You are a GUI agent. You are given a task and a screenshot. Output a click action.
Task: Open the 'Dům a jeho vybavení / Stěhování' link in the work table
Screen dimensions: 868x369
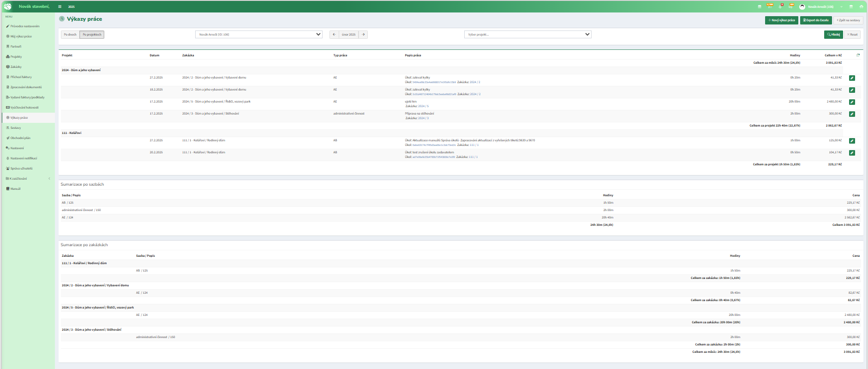pyautogui.click(x=210, y=114)
